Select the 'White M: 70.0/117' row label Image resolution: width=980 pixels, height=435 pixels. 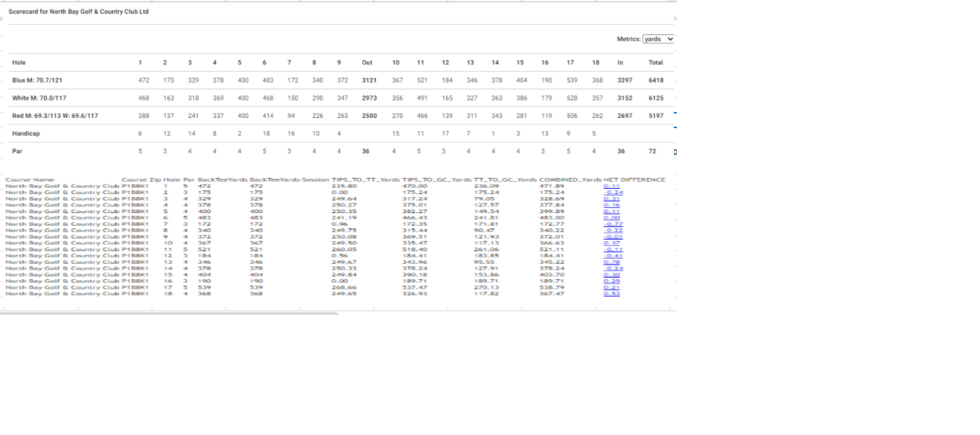pyautogui.click(x=39, y=97)
